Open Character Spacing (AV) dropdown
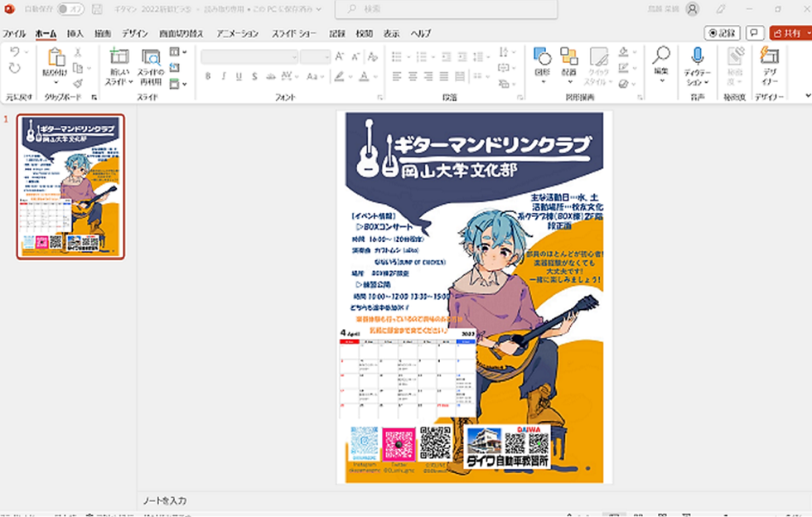This screenshot has height=517, width=812. pos(290,76)
